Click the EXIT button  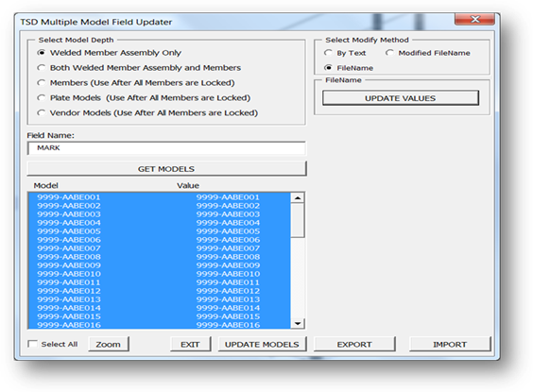tap(190, 345)
